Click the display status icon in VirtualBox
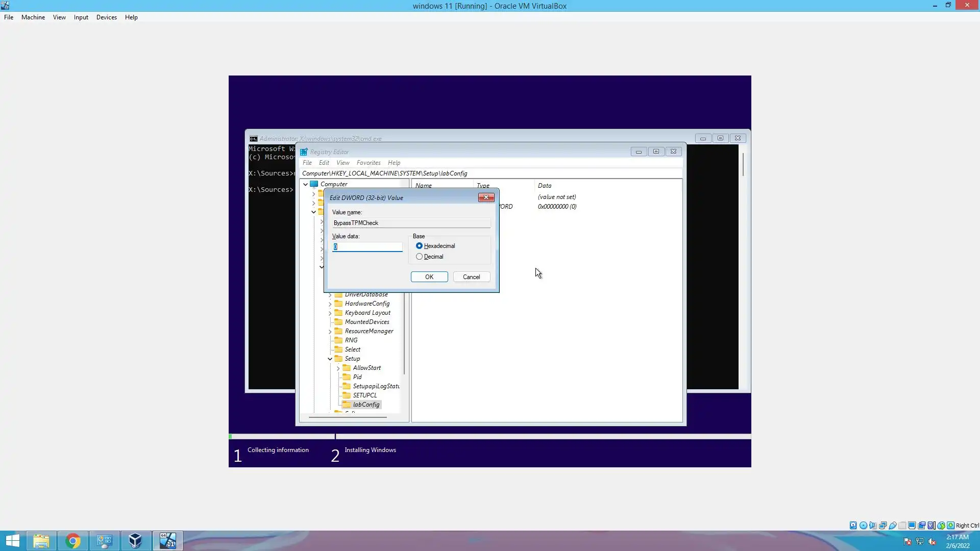980x551 pixels. [912, 525]
